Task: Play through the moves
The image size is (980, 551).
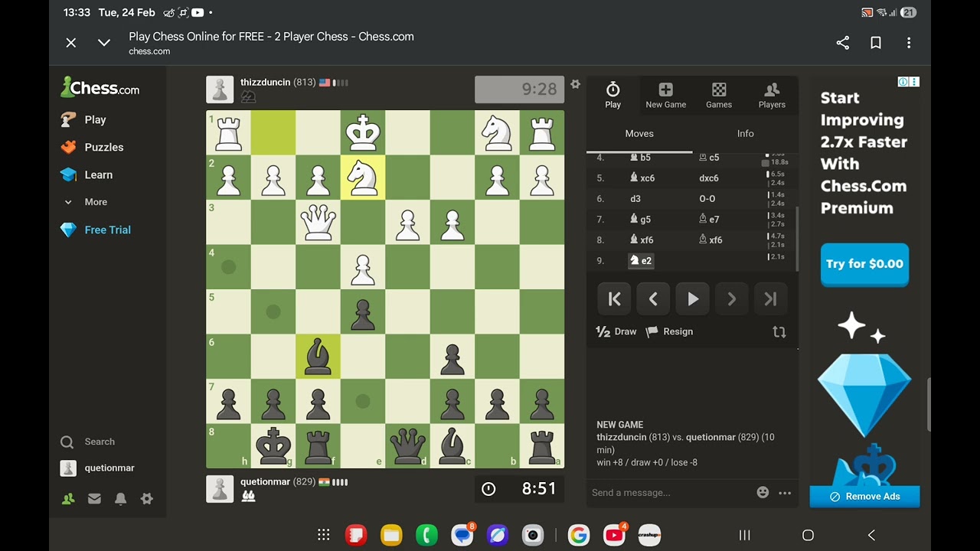Action: pos(693,299)
